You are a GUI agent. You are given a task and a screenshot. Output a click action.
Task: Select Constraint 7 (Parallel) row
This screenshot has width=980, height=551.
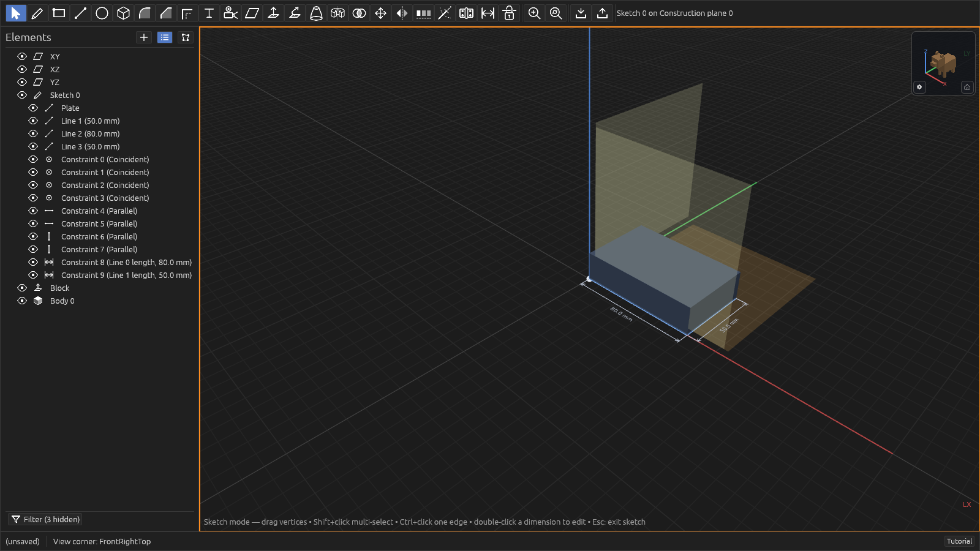(x=99, y=249)
